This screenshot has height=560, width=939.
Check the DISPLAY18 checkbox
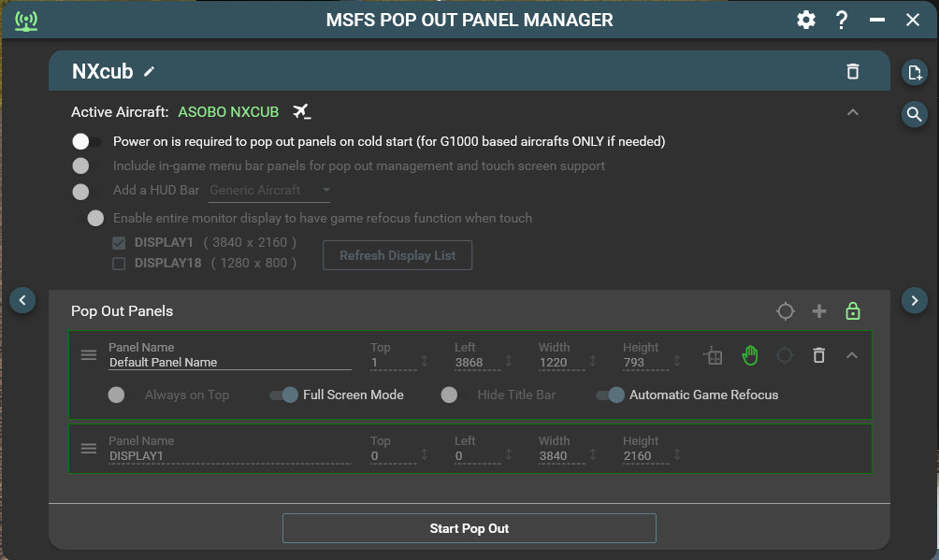pyautogui.click(x=119, y=264)
